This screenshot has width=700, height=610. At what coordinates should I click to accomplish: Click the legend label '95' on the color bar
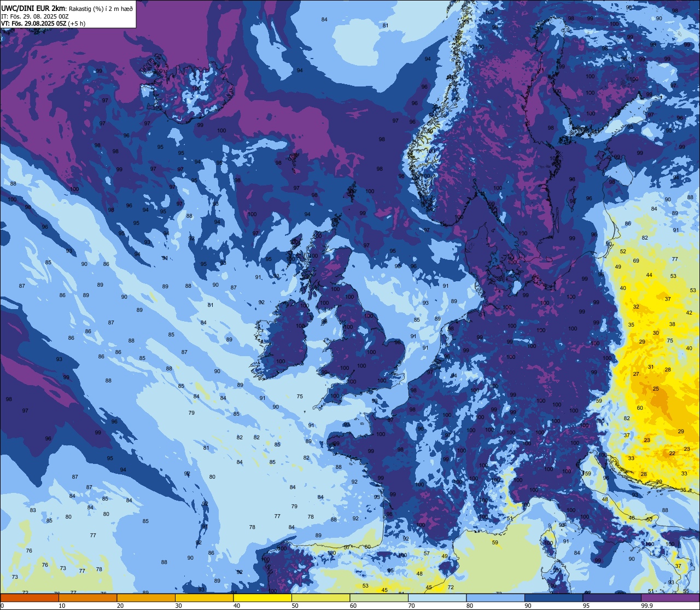(x=586, y=606)
